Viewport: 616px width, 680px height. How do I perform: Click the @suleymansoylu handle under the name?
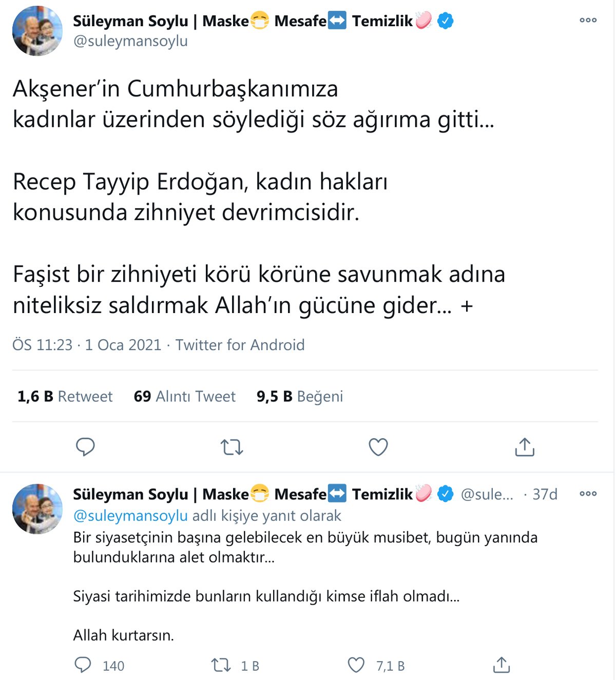pos(130,41)
